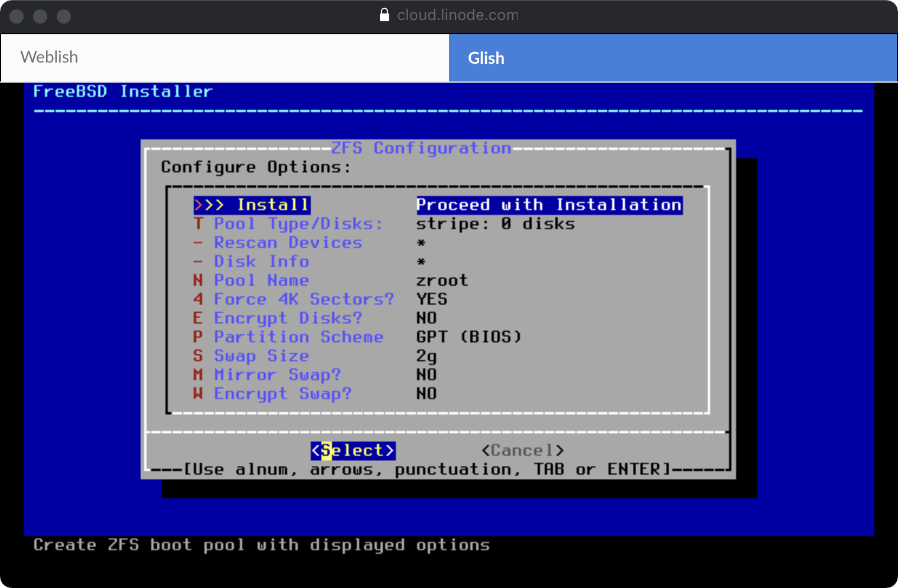Screen dimensions: 898x588
Task: Select the Glish tab
Action: (x=672, y=58)
